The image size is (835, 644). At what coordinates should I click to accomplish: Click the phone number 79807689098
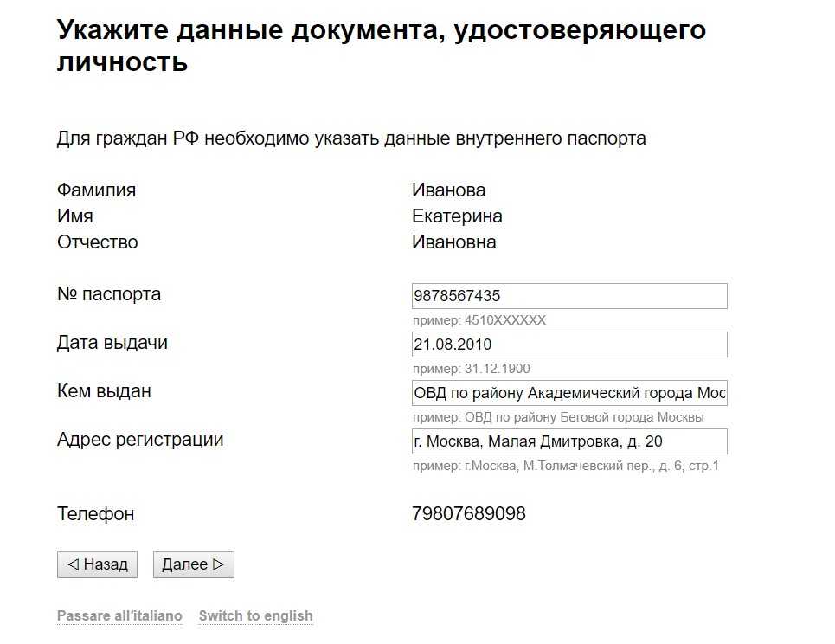point(469,514)
